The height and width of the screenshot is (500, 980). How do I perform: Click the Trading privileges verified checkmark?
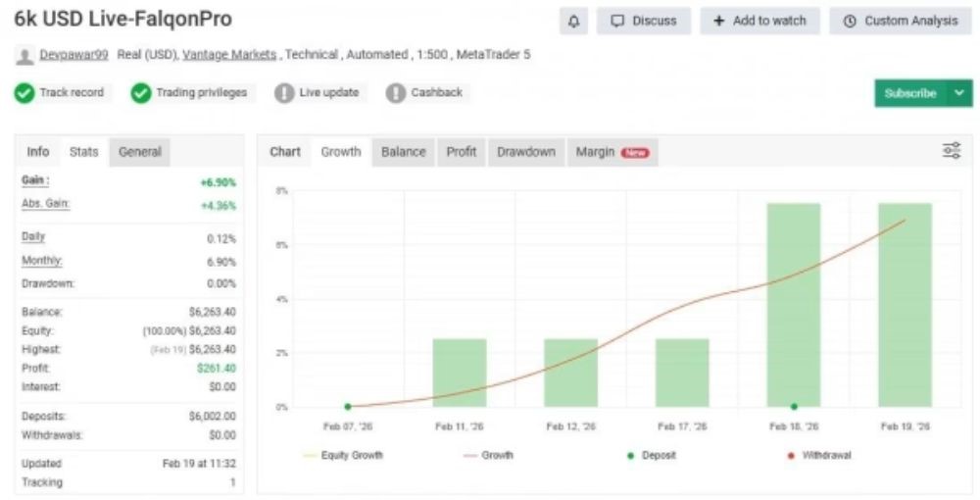(x=140, y=93)
